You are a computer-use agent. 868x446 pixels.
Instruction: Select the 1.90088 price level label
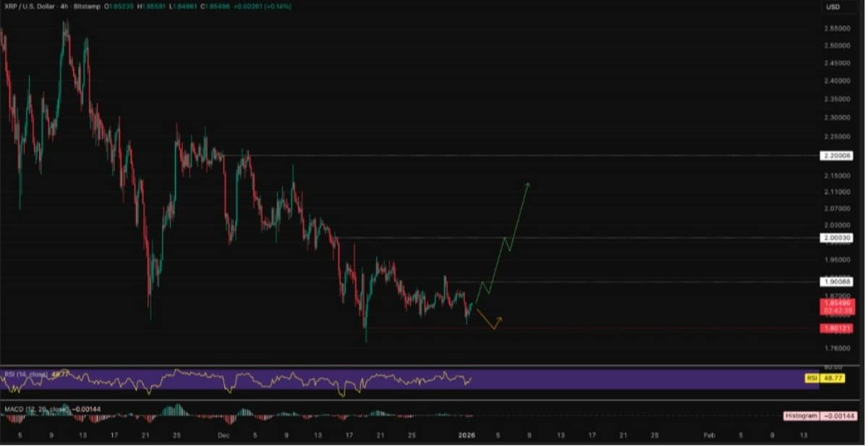pos(838,282)
